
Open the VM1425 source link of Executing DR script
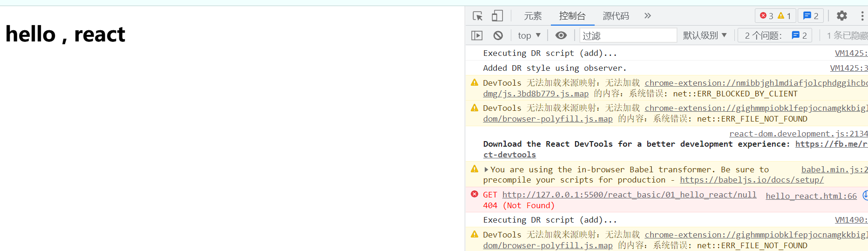(x=851, y=53)
